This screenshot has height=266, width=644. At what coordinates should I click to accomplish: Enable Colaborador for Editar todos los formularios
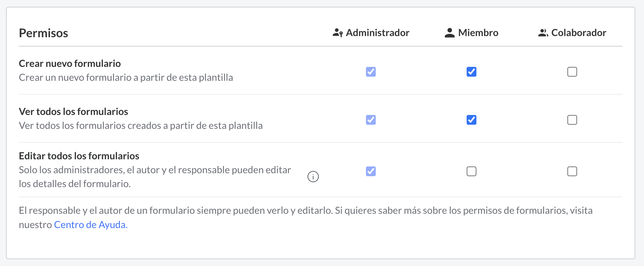[572, 171]
